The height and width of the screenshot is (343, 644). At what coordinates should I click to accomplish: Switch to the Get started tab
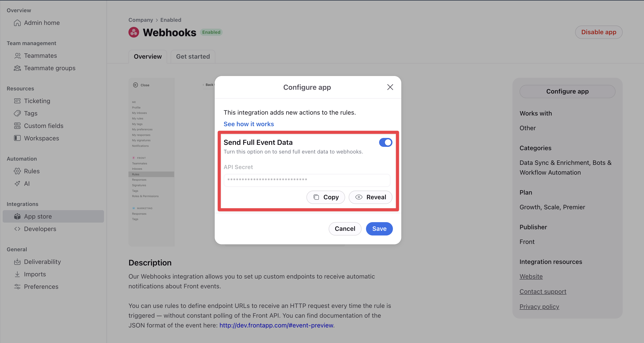point(193,57)
